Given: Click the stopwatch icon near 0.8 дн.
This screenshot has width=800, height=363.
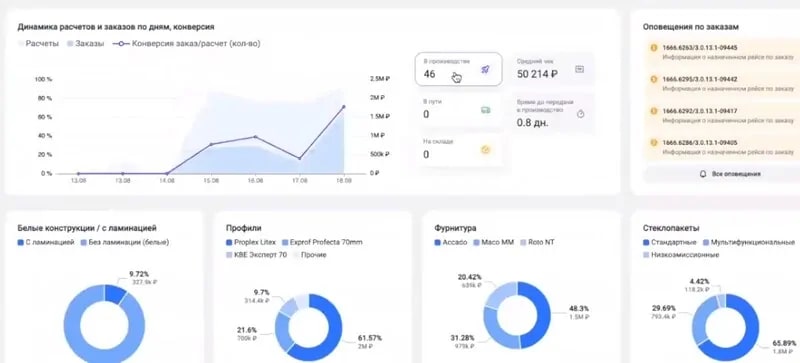Looking at the screenshot, I should point(580,114).
